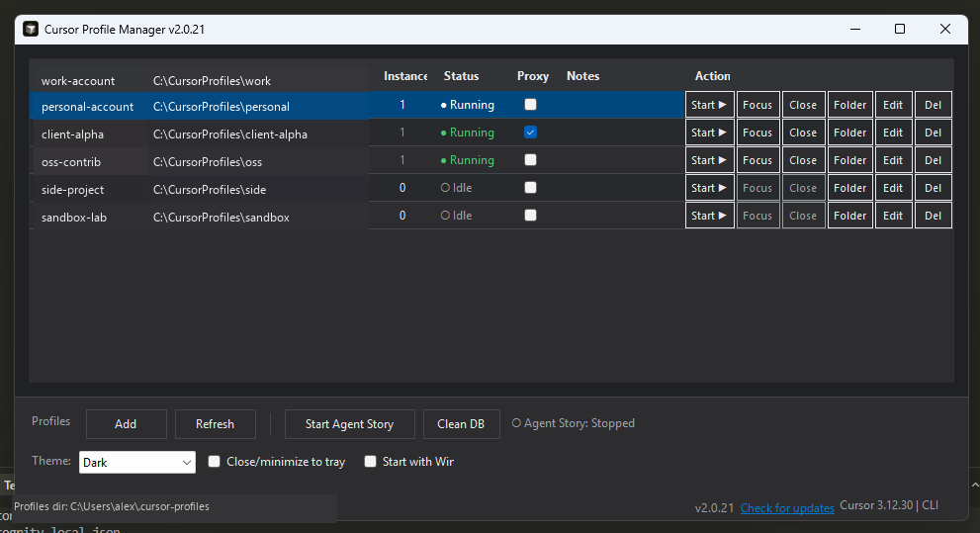Enable proxy for sandbox-lab
The image size is (980, 533).
click(531, 215)
